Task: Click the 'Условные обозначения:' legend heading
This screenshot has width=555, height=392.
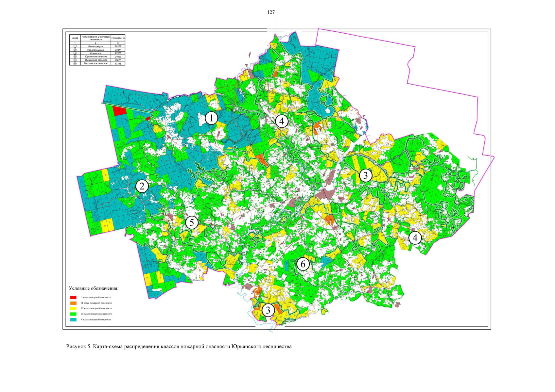Action: [x=94, y=288]
